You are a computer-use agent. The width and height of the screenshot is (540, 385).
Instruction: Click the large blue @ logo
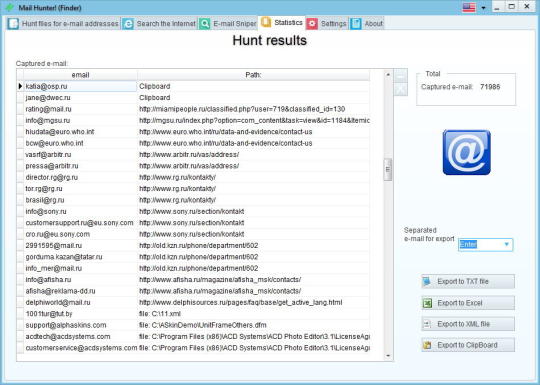467,152
